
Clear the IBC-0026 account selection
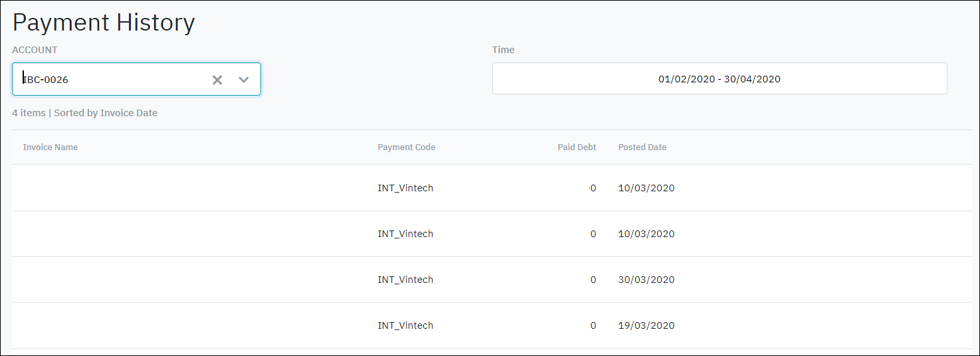217,80
